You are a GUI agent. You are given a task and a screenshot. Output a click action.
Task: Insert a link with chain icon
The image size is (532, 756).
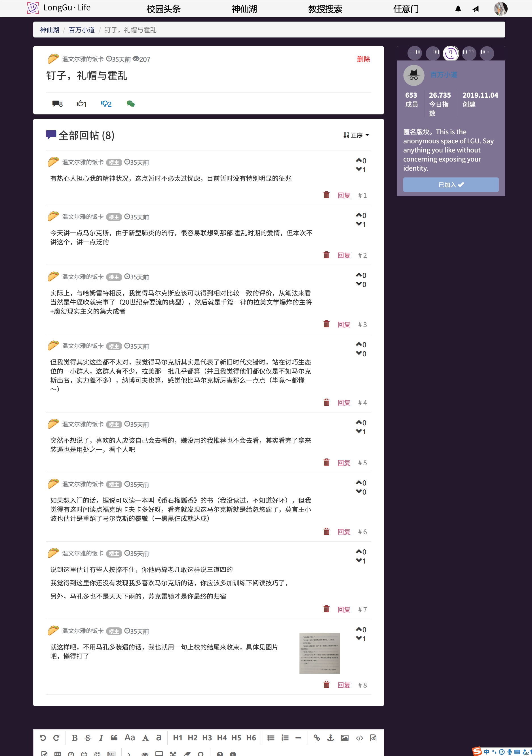[x=316, y=738]
